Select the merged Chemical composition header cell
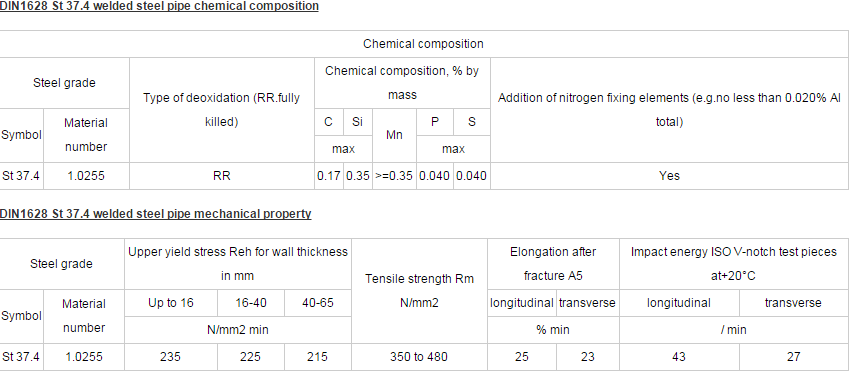This screenshot has width=853, height=373. click(x=423, y=44)
